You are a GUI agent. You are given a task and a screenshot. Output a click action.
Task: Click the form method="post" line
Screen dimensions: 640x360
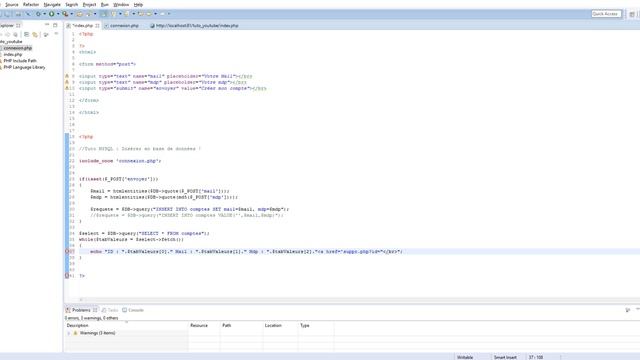pyautogui.click(x=107, y=64)
